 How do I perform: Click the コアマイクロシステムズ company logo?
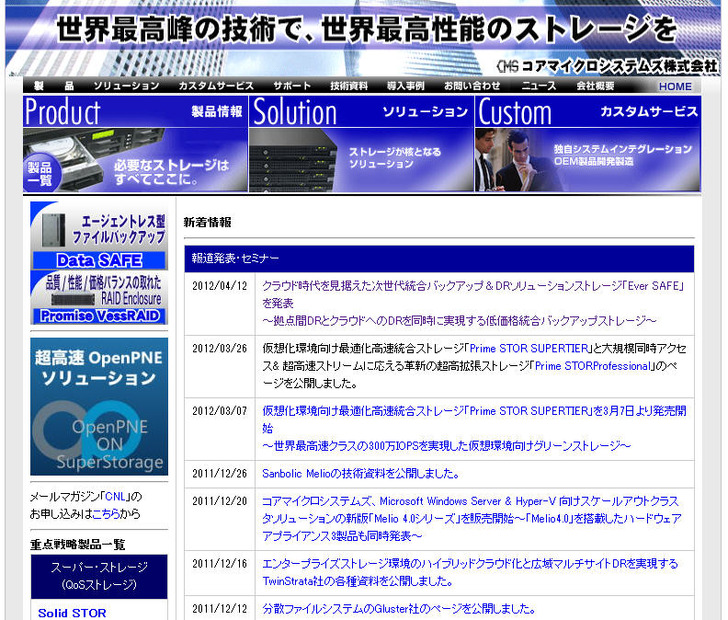click(x=607, y=66)
